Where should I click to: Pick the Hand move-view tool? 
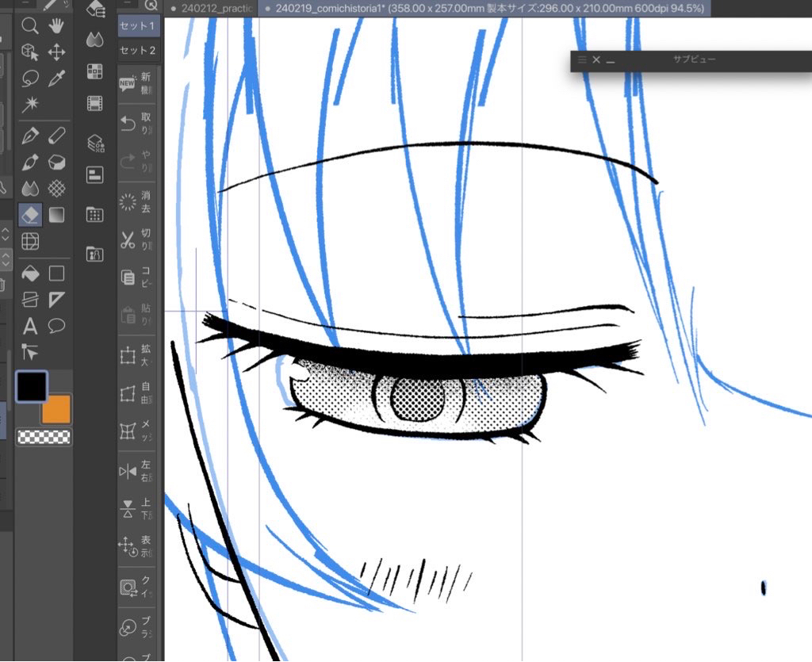tap(56, 25)
